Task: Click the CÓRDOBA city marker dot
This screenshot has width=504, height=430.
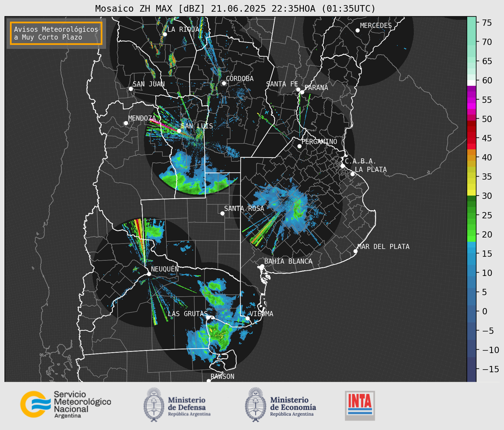Action: [224, 83]
